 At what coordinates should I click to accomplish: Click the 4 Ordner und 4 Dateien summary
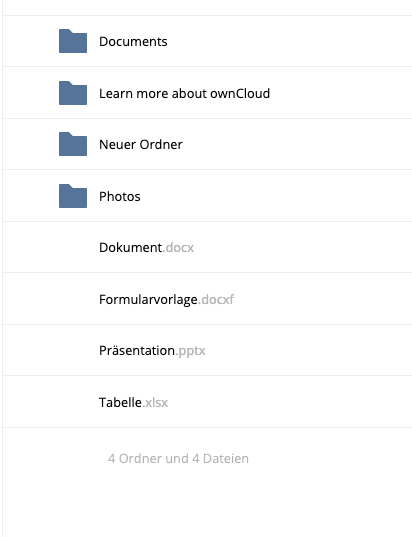pos(178,459)
